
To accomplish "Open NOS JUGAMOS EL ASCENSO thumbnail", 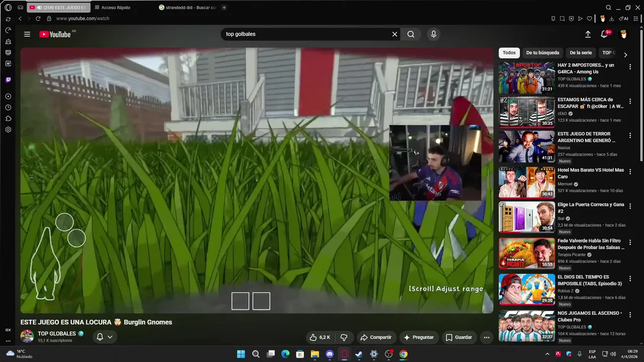I will point(527,326).
